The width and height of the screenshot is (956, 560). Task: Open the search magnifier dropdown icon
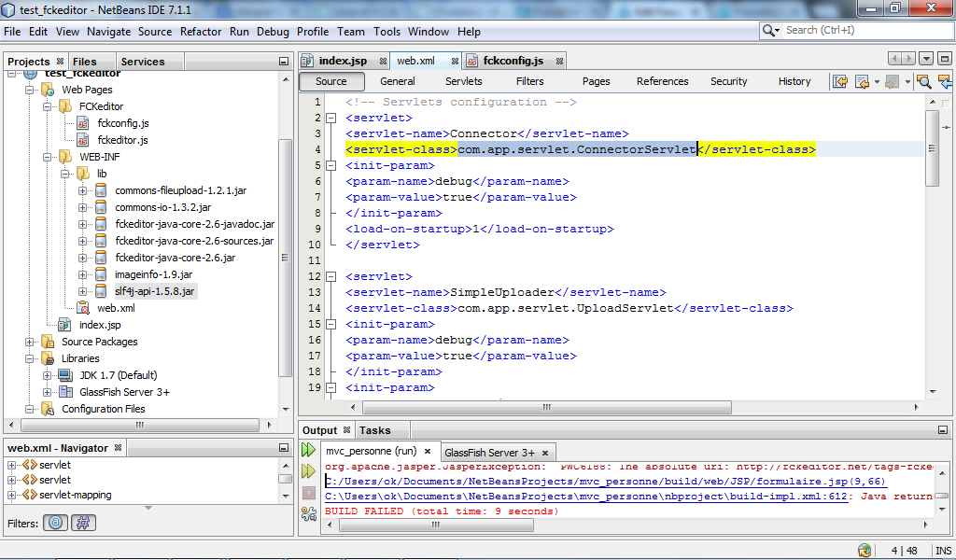(770, 30)
